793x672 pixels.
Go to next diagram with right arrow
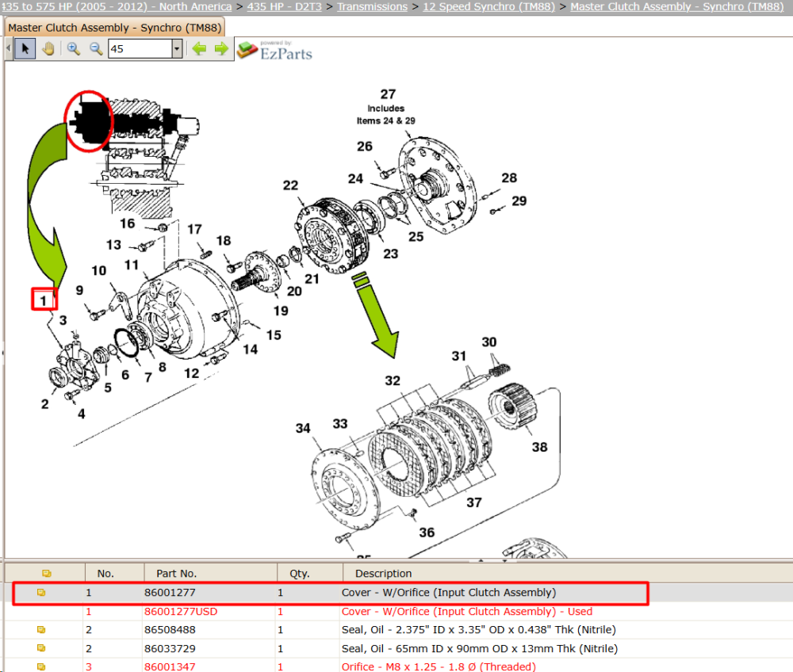(221, 49)
